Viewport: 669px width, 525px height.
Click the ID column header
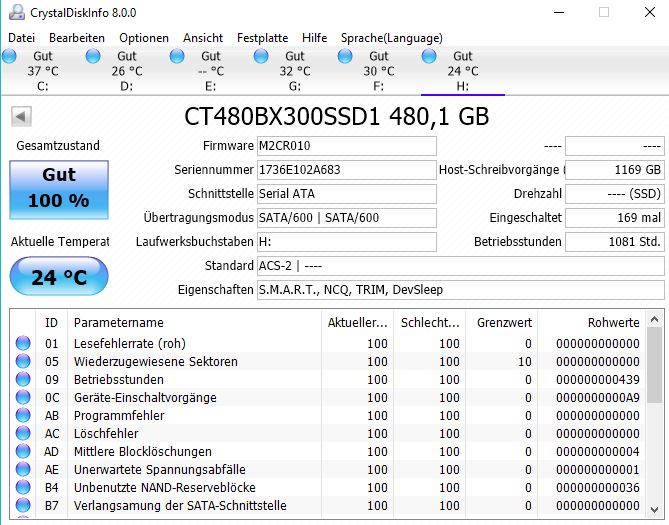click(x=51, y=322)
